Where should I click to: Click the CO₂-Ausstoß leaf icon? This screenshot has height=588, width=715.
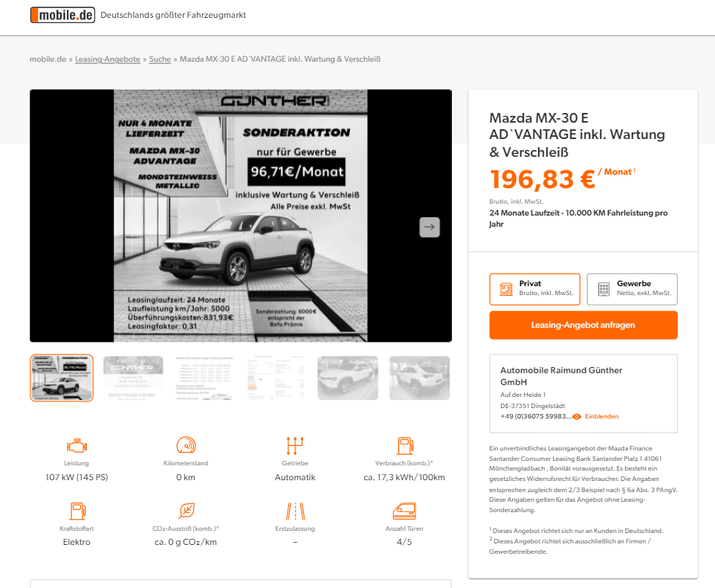[x=187, y=511]
